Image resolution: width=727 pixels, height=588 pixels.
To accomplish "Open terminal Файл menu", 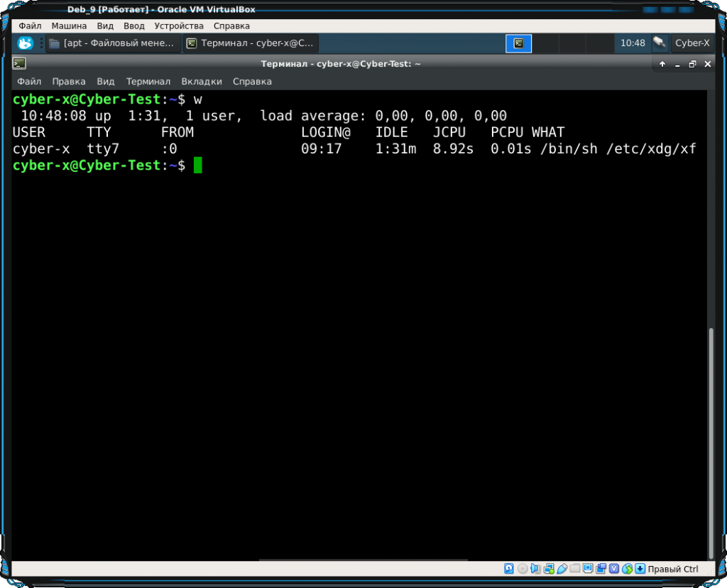I will (29, 82).
